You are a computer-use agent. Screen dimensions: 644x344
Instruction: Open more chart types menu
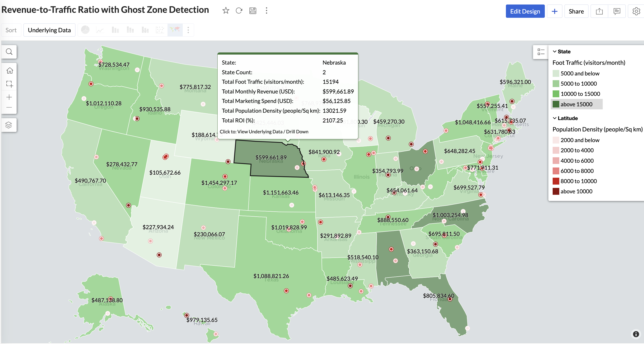tap(188, 30)
